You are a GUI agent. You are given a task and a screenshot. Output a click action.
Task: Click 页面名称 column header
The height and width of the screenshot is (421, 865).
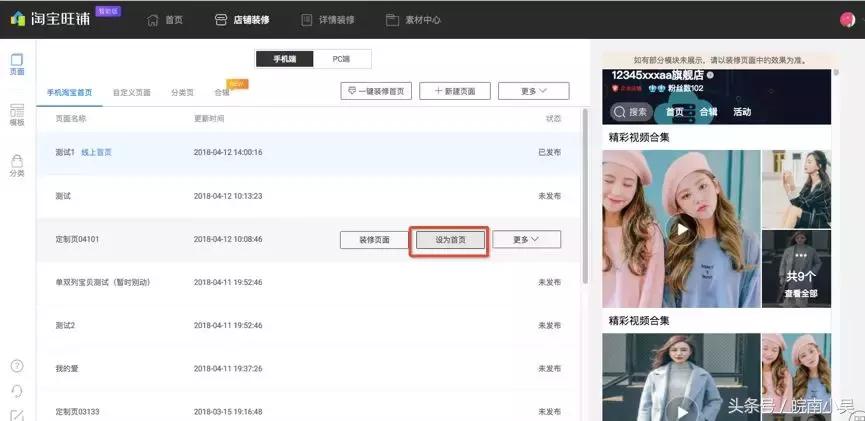point(71,119)
